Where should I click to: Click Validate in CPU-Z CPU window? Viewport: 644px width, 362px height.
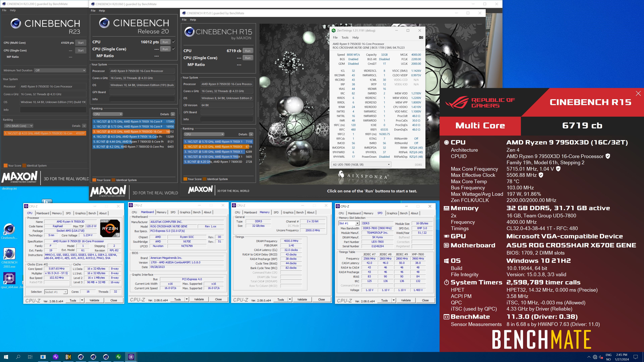click(x=94, y=300)
